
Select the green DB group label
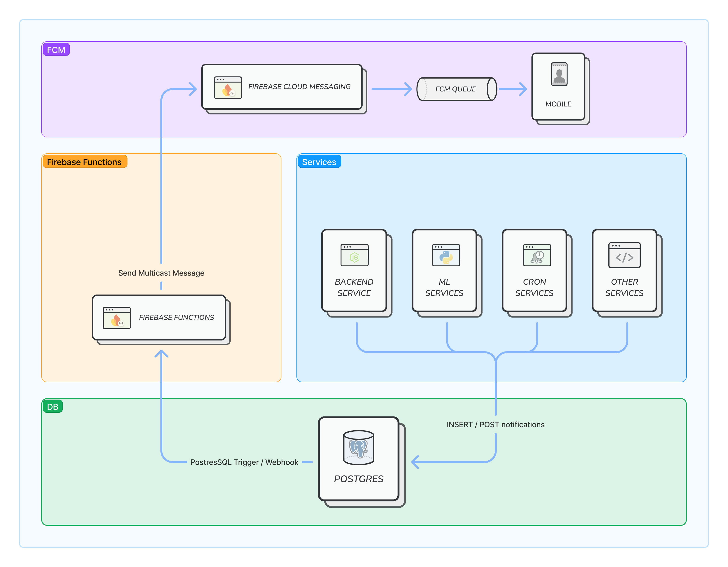(x=53, y=406)
